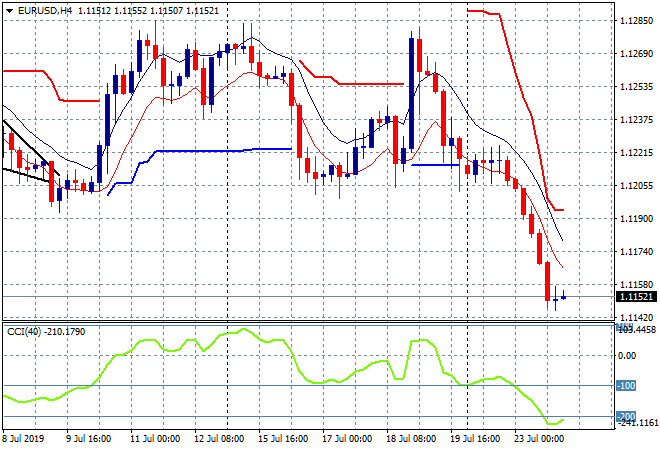Image resolution: width=660 pixels, height=450 pixels.
Task: Click price axis value 1.12375
Action: pos(637,120)
